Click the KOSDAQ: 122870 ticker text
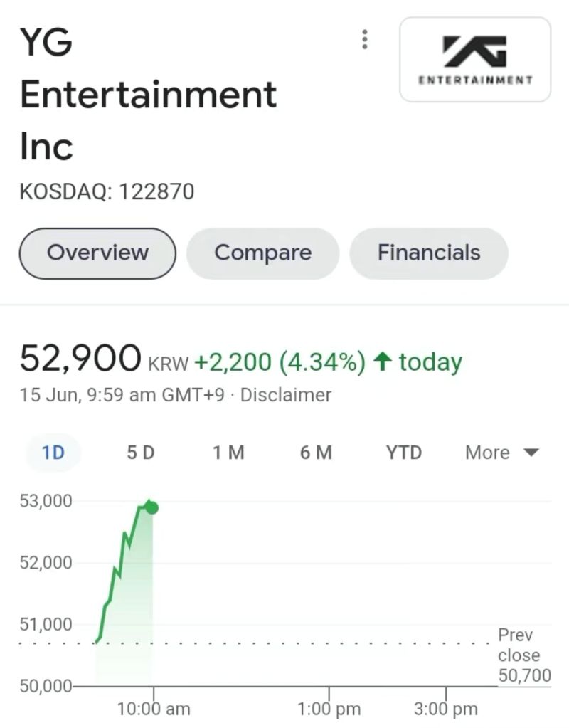This screenshot has width=569, height=728. (x=107, y=191)
